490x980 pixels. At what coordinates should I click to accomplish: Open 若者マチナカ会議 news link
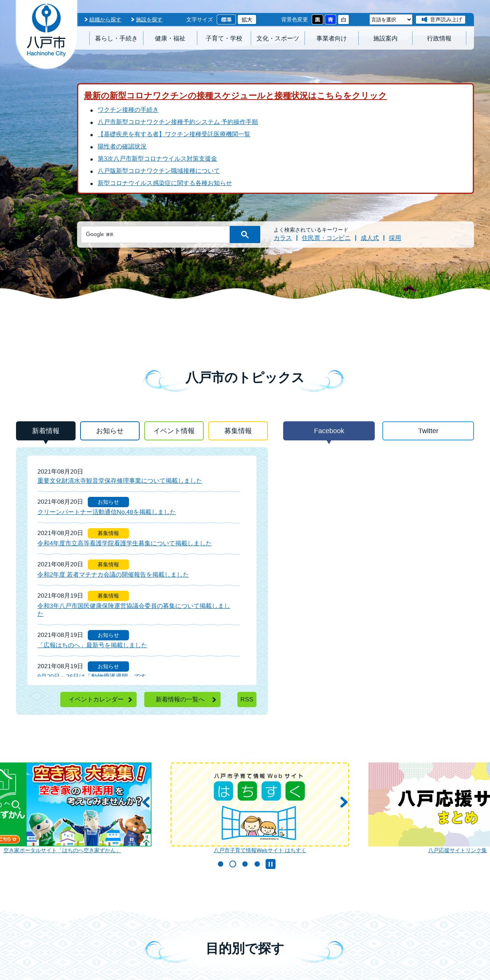[113, 574]
